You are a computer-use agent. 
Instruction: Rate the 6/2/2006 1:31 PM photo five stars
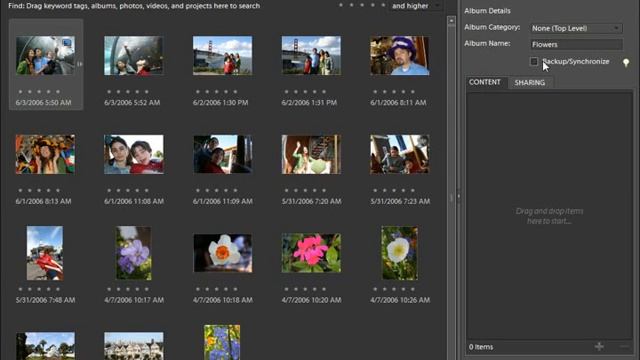coord(324,91)
